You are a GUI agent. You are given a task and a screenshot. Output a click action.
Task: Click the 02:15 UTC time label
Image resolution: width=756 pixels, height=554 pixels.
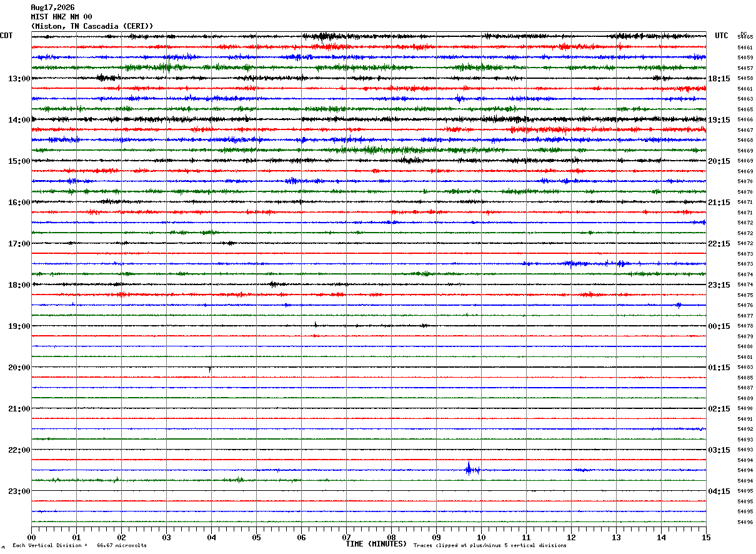[719, 408]
